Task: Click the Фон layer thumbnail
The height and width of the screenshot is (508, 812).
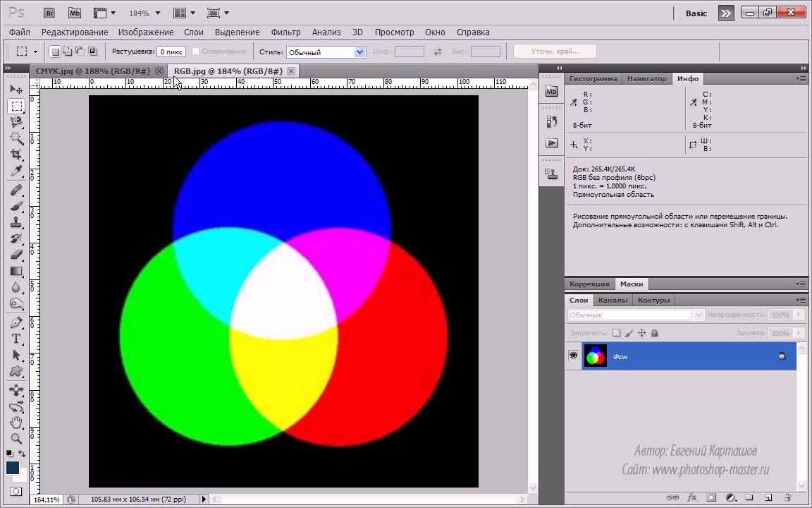Action: 596,356
